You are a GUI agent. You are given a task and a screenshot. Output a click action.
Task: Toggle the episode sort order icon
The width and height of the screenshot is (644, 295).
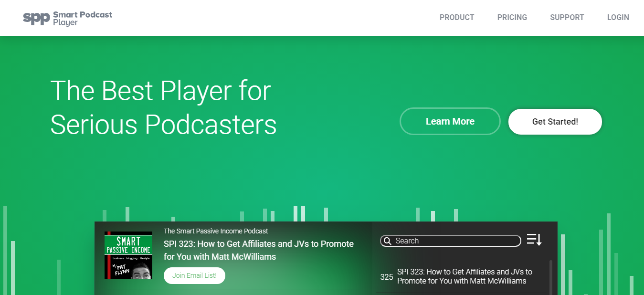point(534,240)
